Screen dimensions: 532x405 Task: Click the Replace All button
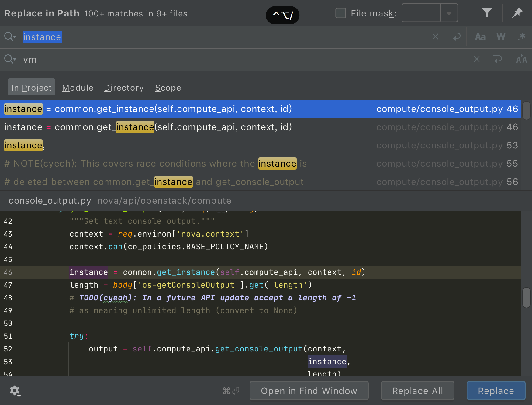[x=417, y=391]
